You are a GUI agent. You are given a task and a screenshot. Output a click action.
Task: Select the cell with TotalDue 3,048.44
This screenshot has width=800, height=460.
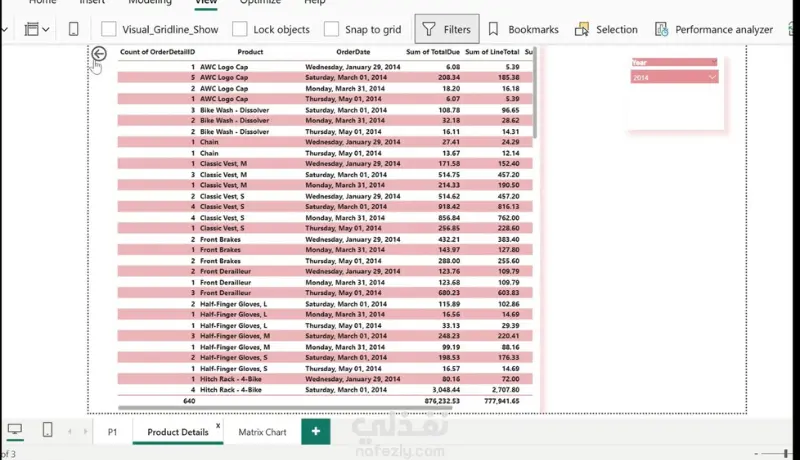(446, 390)
